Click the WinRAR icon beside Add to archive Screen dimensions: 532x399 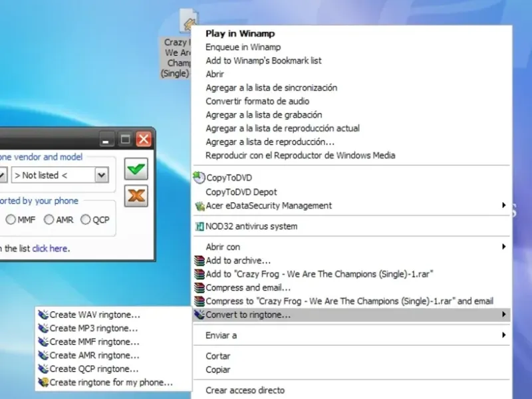click(199, 261)
